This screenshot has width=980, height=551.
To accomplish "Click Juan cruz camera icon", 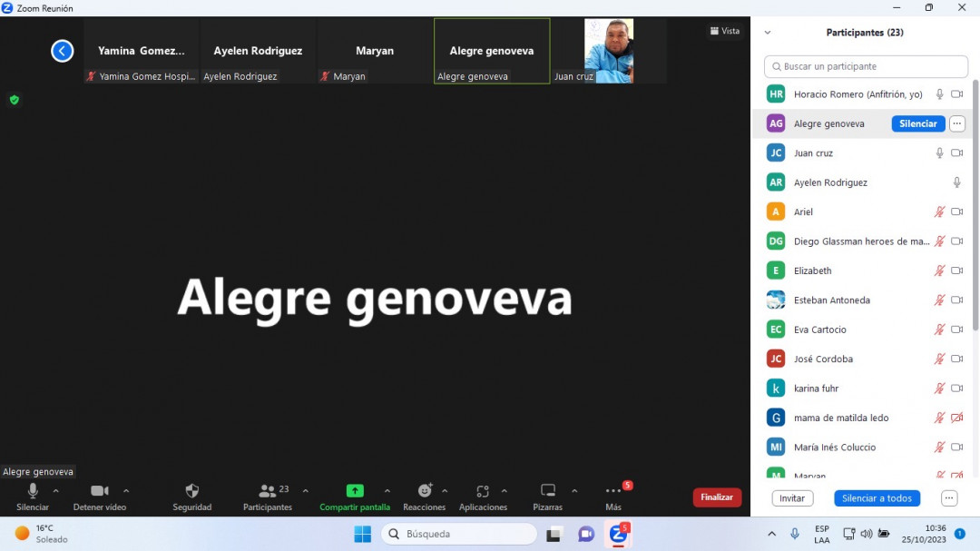I will click(x=957, y=153).
